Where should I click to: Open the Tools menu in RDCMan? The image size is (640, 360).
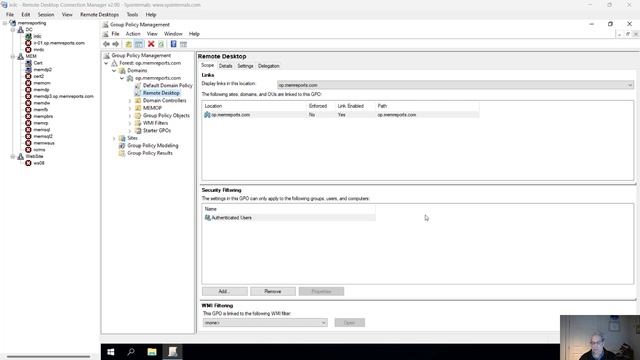coord(132,15)
